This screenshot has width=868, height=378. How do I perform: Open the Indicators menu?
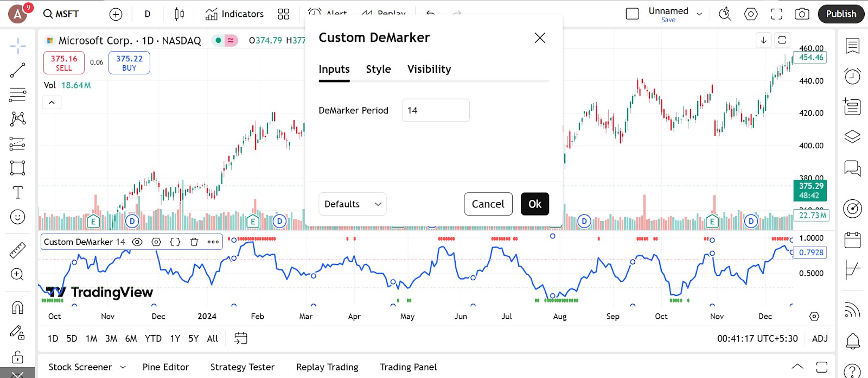[234, 14]
